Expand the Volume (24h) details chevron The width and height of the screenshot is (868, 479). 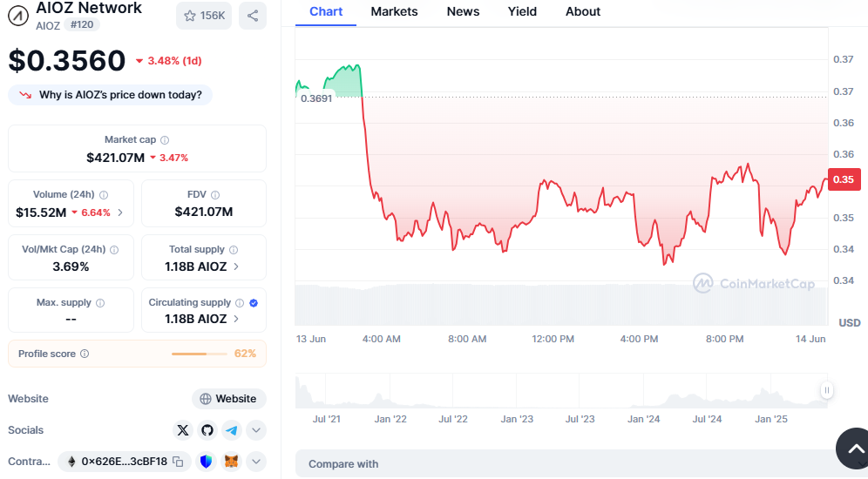(x=120, y=213)
